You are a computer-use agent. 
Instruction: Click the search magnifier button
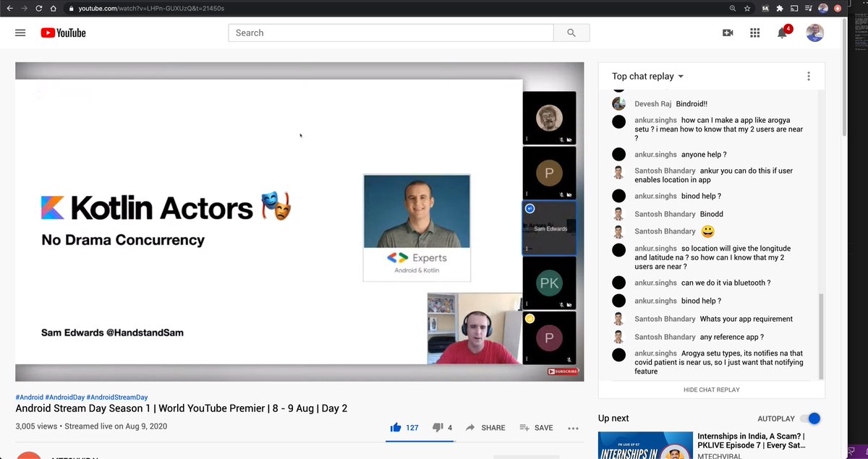tap(571, 33)
